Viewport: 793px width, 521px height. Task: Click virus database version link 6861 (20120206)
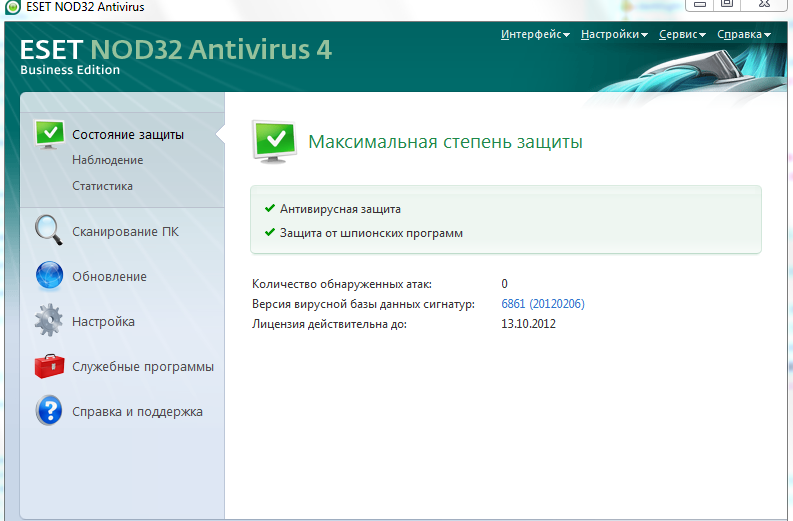tap(543, 303)
